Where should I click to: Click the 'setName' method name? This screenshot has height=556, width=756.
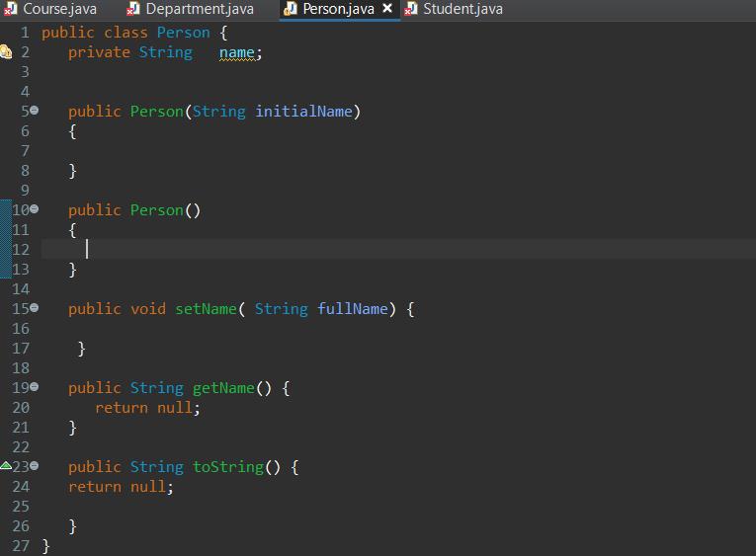click(x=206, y=309)
